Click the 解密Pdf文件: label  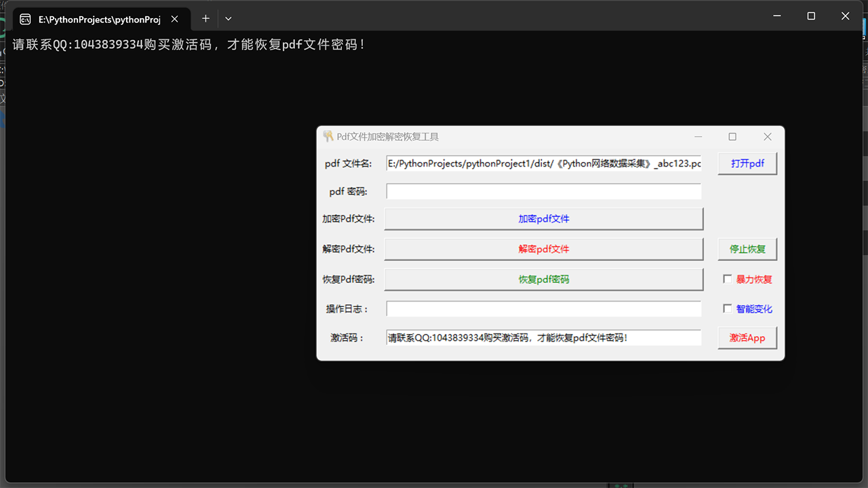(x=348, y=249)
